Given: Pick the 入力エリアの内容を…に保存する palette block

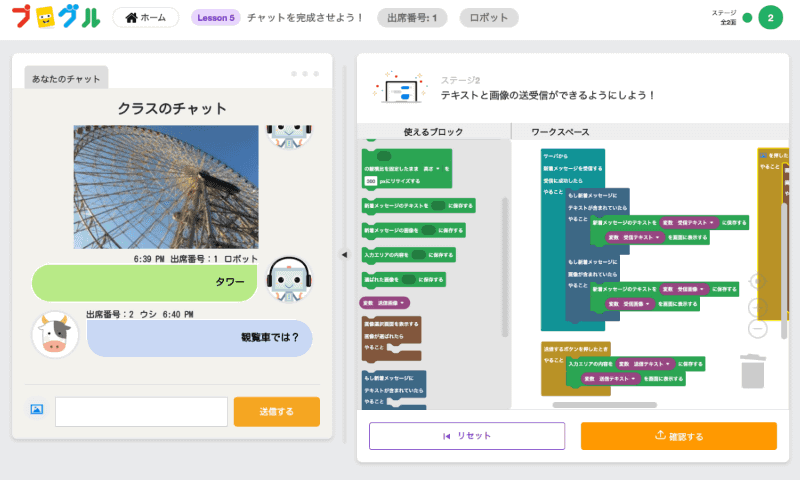Looking at the screenshot, I should [x=409, y=255].
